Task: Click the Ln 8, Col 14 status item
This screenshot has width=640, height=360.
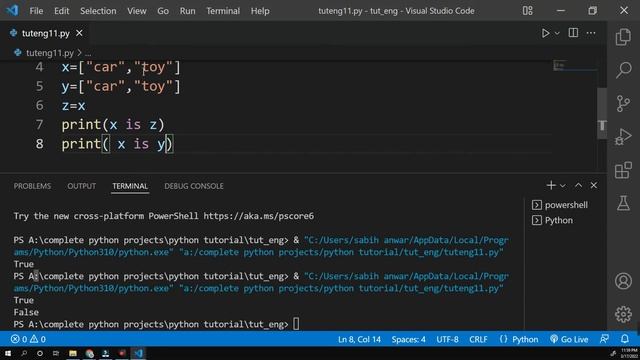Action: point(359,339)
